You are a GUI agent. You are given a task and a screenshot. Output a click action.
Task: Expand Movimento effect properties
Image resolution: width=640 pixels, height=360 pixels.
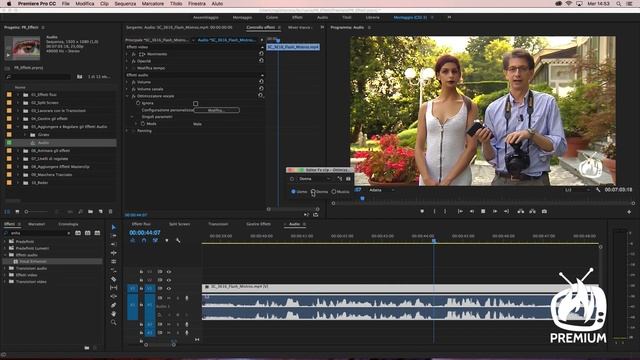[x=127, y=54]
